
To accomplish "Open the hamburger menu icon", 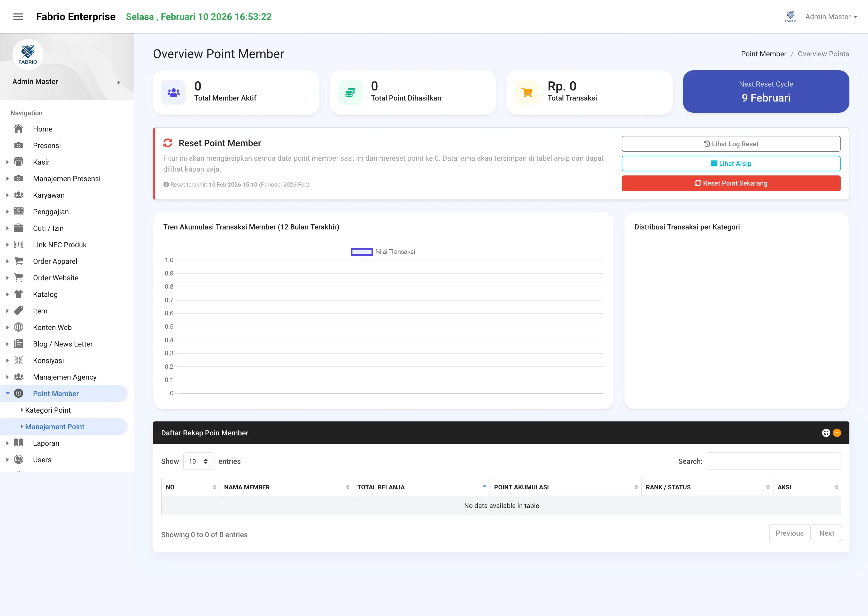I will point(18,17).
